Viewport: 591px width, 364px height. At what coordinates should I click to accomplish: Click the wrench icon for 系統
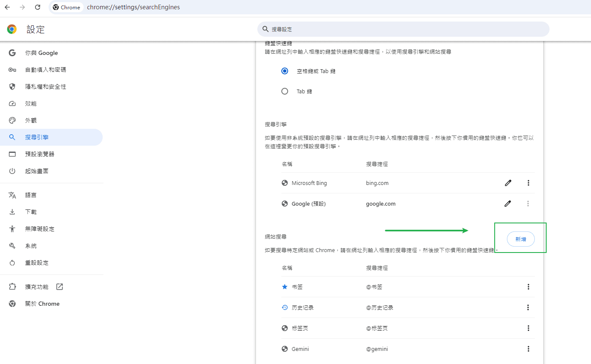[x=12, y=246]
